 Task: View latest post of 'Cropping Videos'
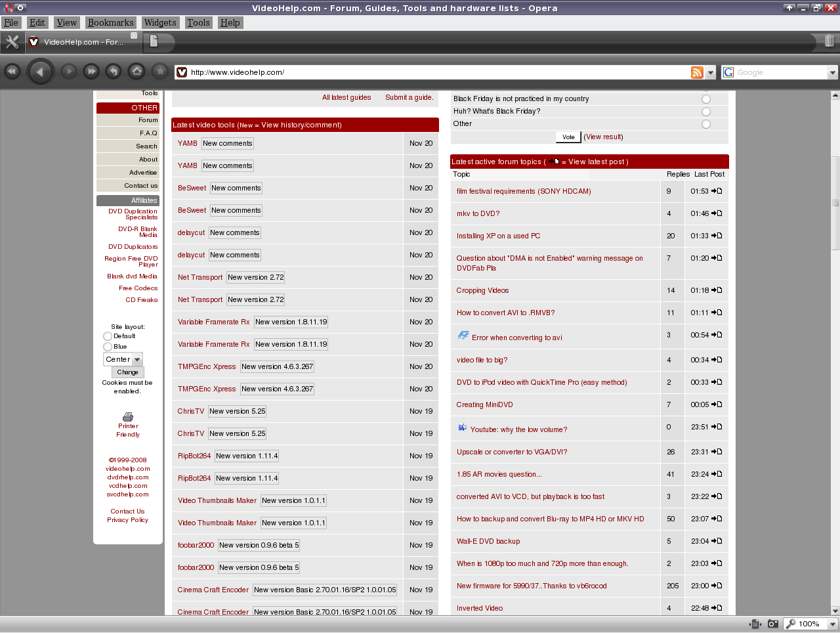click(717, 290)
